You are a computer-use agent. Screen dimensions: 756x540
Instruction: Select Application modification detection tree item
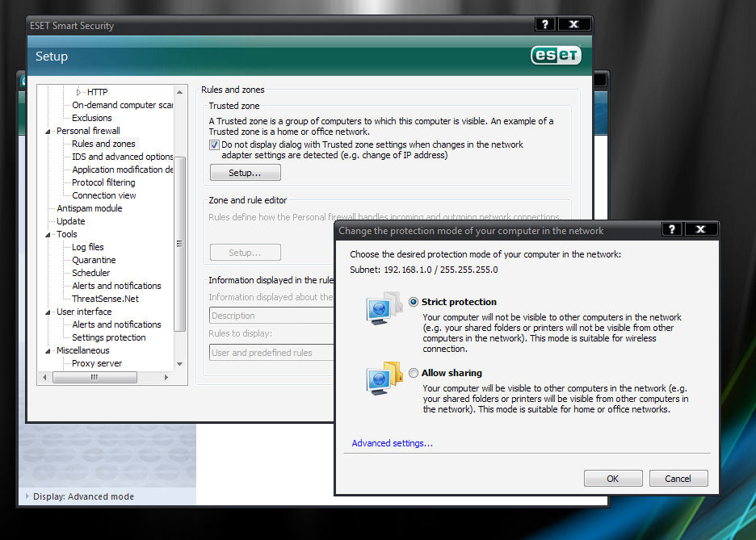[x=122, y=170]
